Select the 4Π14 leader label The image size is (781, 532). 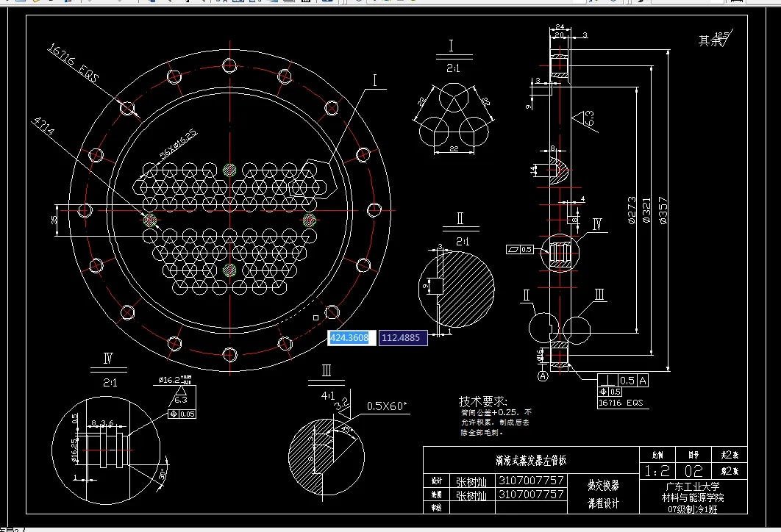point(43,126)
